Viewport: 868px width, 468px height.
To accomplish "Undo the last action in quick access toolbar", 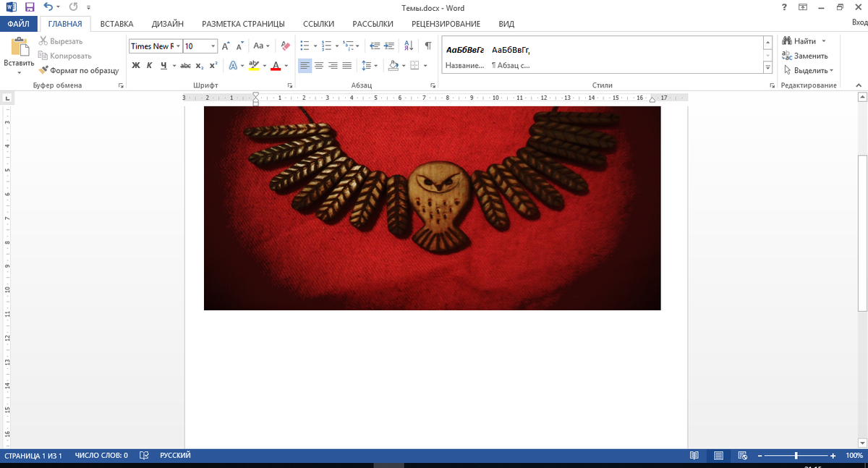I will tap(48, 7).
